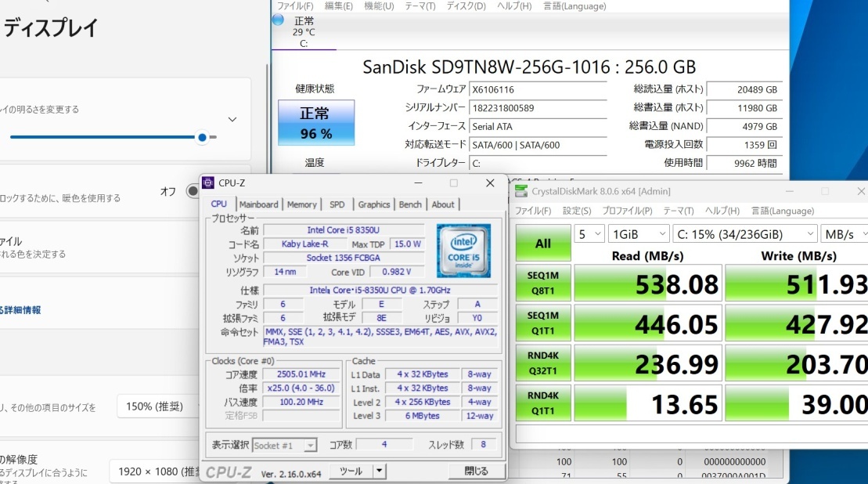Click the CrystalDiskMark title bar icon
This screenshot has width=868, height=484.
[520, 190]
